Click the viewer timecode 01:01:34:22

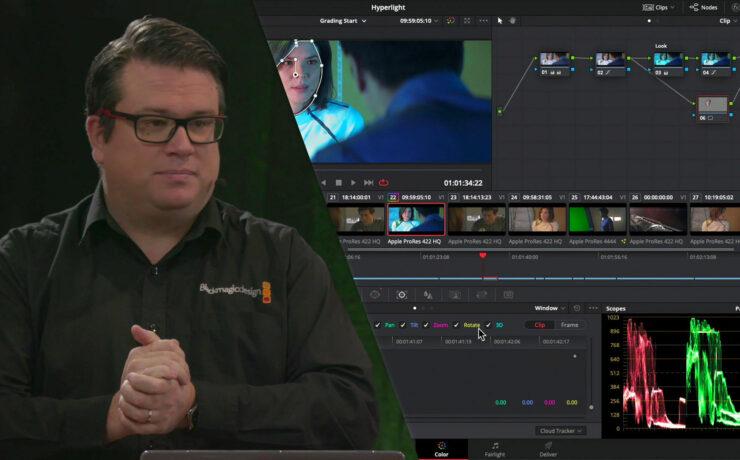(x=463, y=183)
